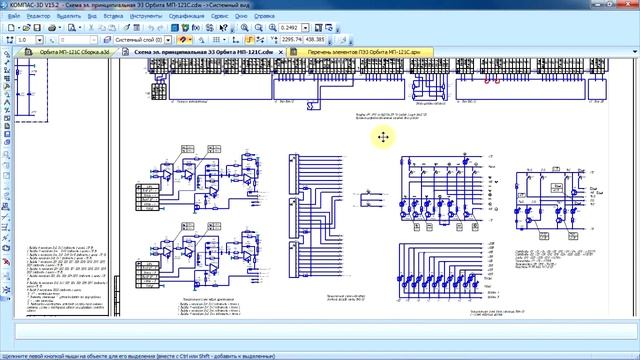
Task: Click the red pin icon in left panel
Action: click(x=6, y=261)
